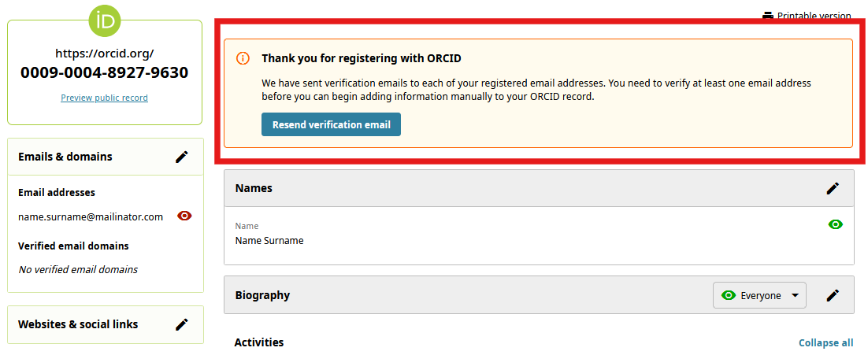Toggle email address visibility red eye

click(x=185, y=216)
